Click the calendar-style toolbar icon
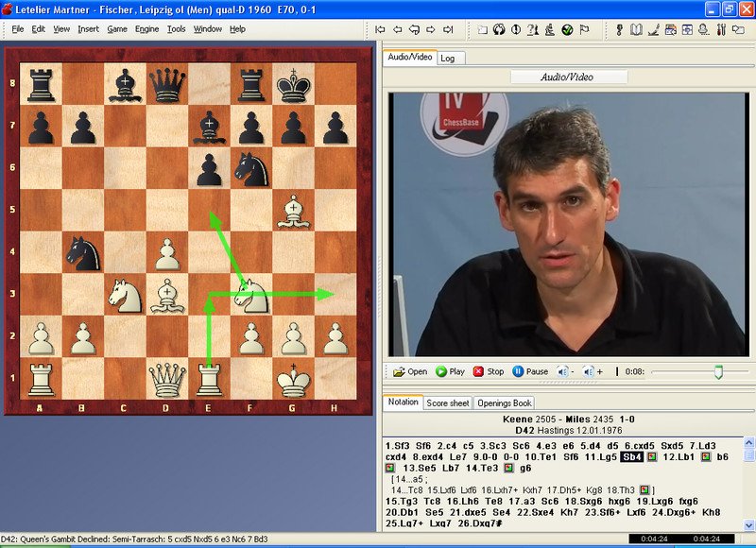This screenshot has height=548, width=756. click(670, 30)
